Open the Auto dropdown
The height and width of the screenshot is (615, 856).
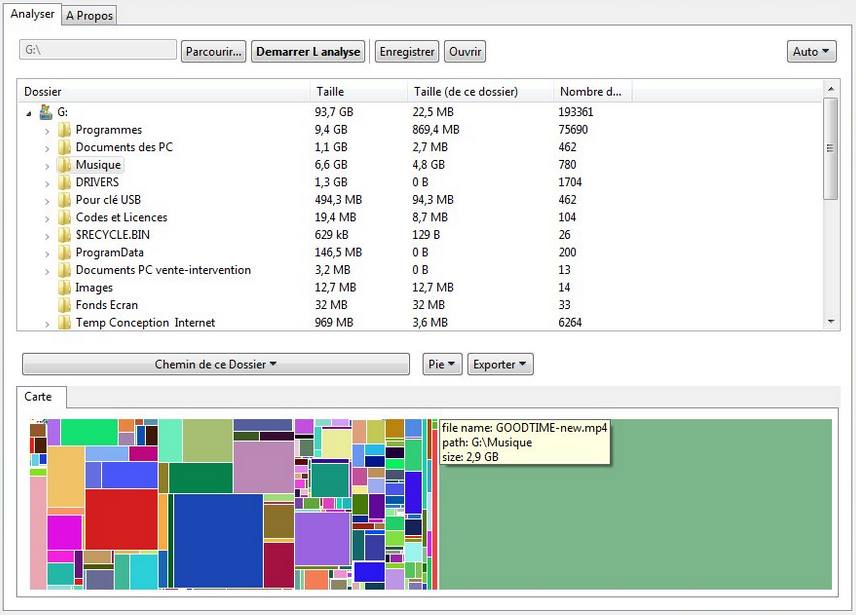(x=811, y=51)
